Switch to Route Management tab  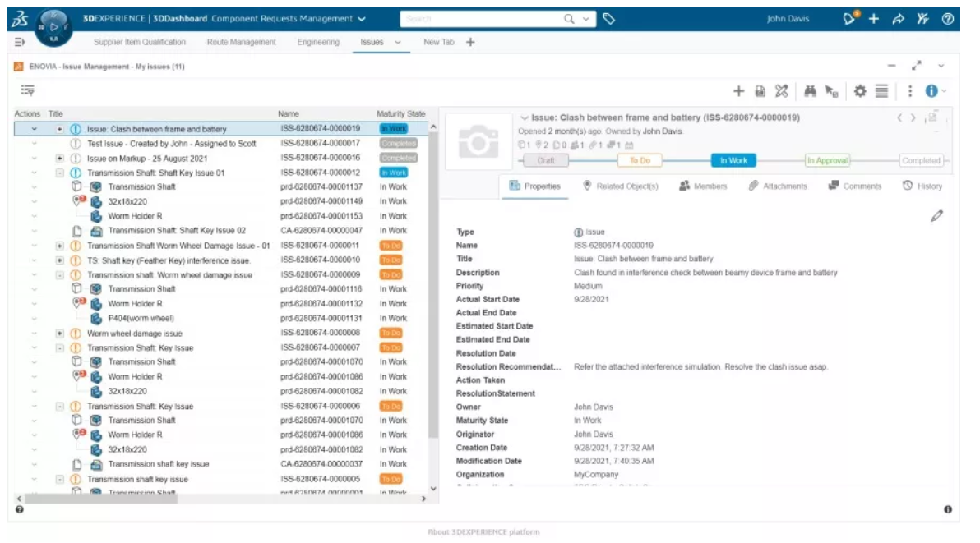pos(241,42)
